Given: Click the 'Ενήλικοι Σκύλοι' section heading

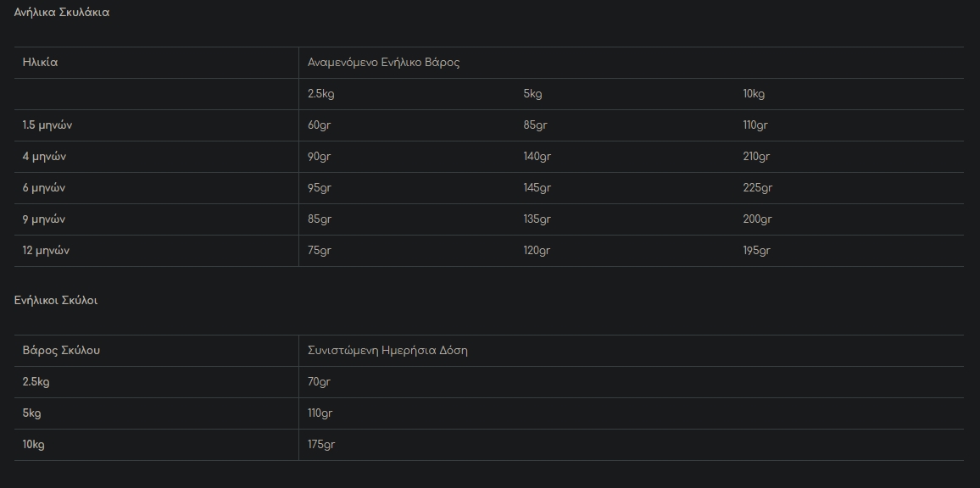Looking at the screenshot, I should pos(56,301).
